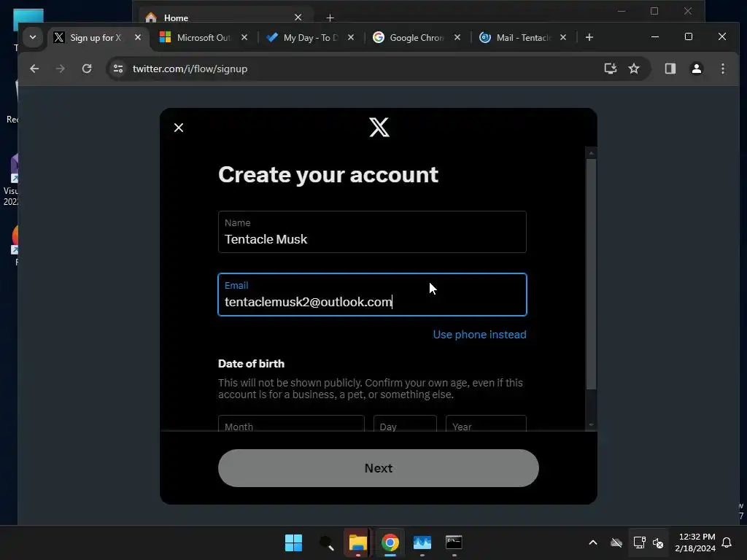Click the dialog scrollbar thumb
The height and width of the screenshot is (560, 747).
[x=591, y=274]
